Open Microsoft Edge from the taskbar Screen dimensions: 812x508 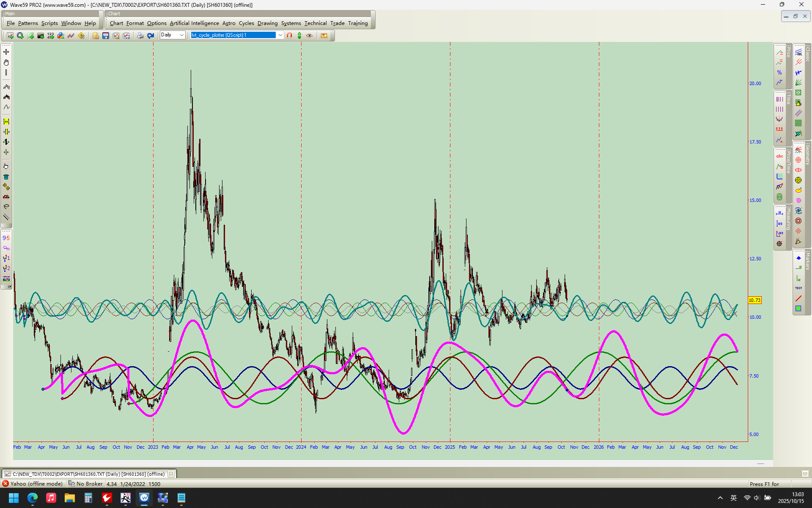pos(33,498)
